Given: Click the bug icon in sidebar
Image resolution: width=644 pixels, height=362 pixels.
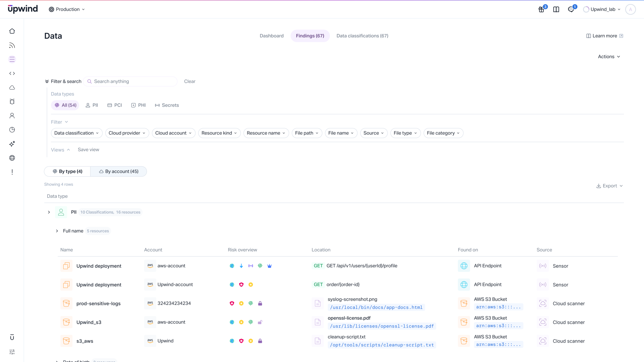Looking at the screenshot, I should coord(12,102).
